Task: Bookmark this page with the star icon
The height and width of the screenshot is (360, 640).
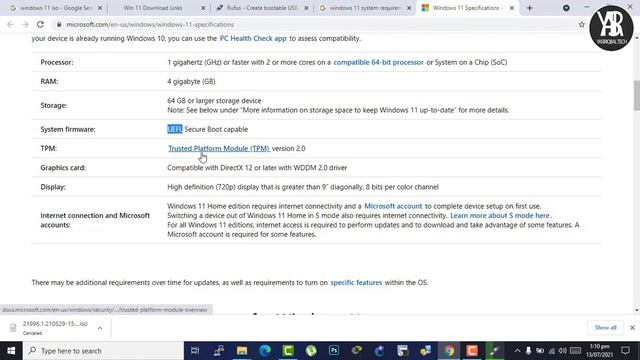Action: click(x=582, y=24)
